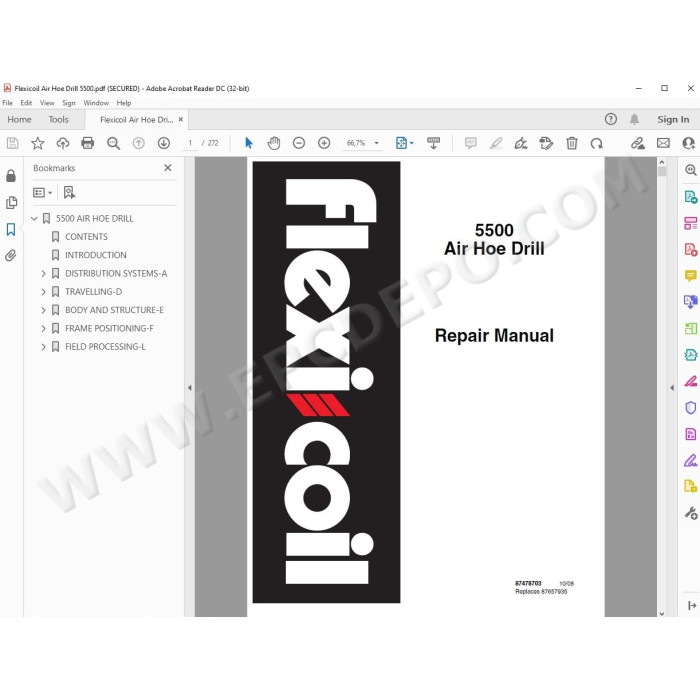Select the highlight text tool
Viewport: 700px width, 700px height.
(x=496, y=143)
